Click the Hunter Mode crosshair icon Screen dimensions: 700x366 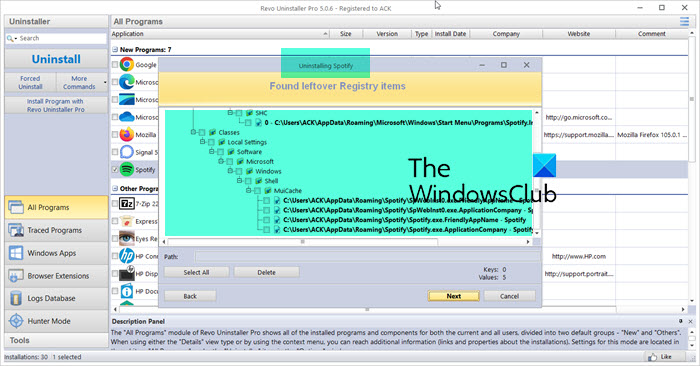(16, 321)
